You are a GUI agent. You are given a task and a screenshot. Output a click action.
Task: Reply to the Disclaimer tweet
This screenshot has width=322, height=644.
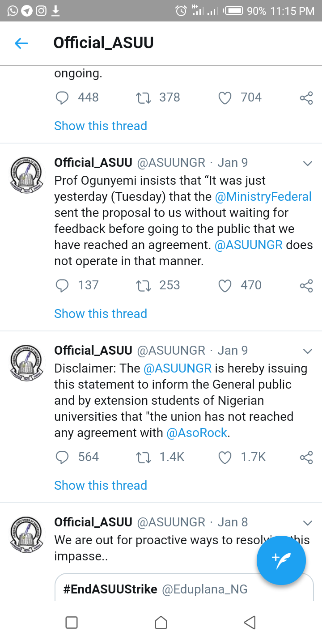[x=63, y=457]
